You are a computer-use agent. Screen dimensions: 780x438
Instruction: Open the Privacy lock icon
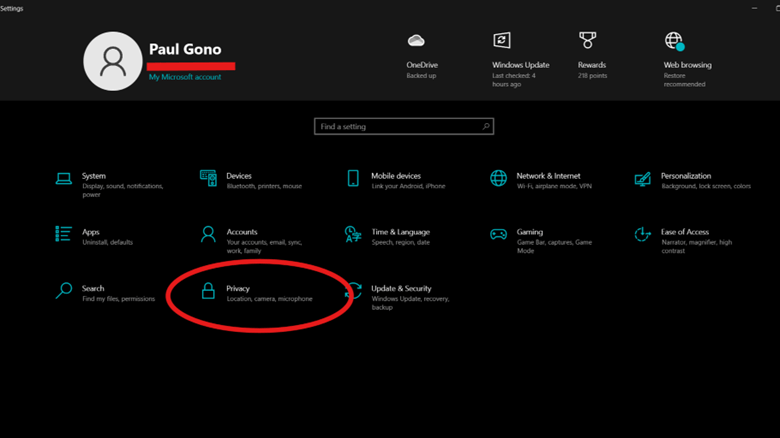[208, 291]
